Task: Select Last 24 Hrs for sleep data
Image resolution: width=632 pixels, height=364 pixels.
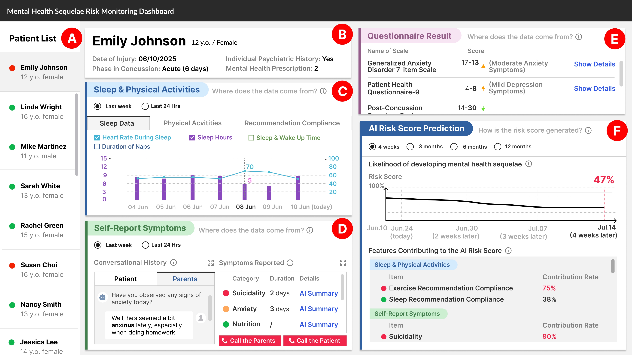Action: [x=145, y=106]
